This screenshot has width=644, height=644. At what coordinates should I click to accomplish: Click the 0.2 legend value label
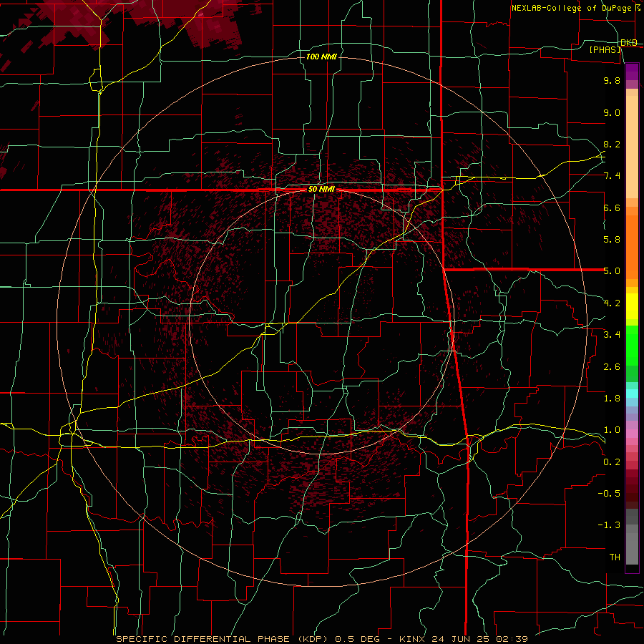pyautogui.click(x=612, y=462)
